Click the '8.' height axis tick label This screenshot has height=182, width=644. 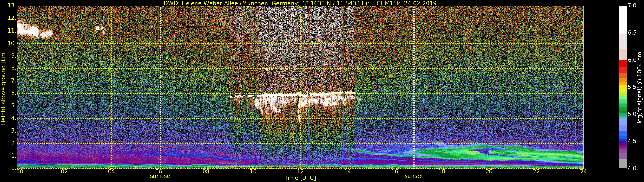pyautogui.click(x=14, y=68)
